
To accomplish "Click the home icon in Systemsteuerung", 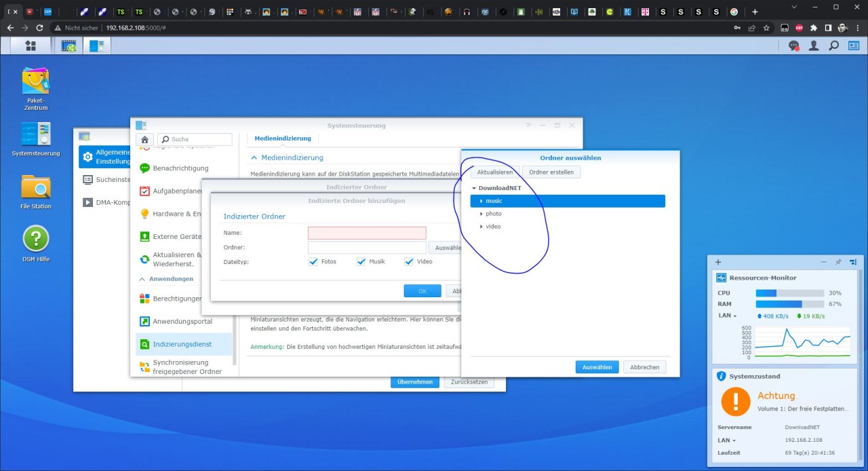I will pos(145,139).
